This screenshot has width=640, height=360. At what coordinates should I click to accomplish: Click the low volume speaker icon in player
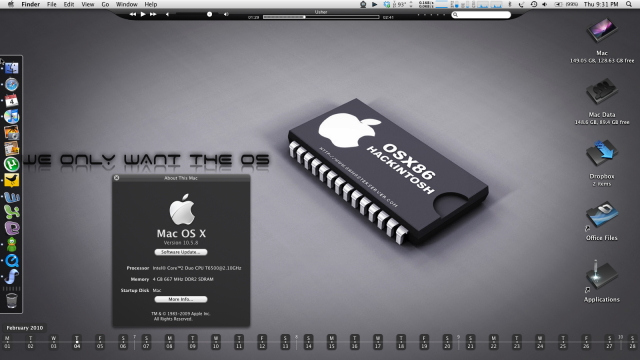coord(167,14)
